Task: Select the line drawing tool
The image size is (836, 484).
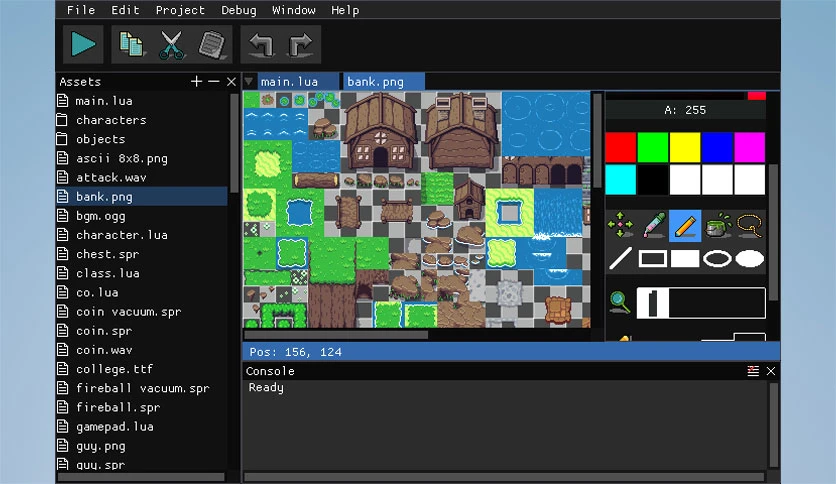Action: (620, 259)
